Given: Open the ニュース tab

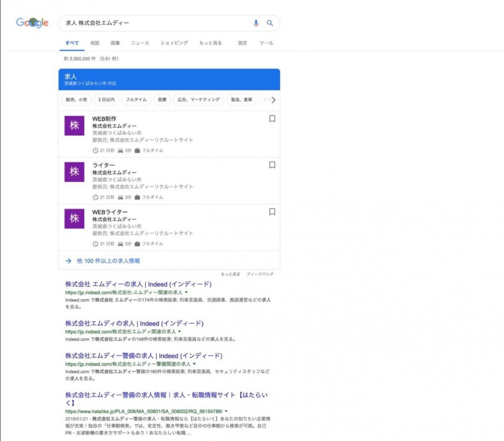Looking at the screenshot, I should click(x=140, y=43).
